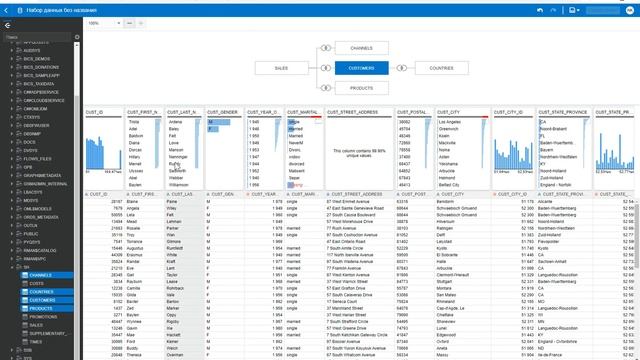Click the join icon linking to CHANNELS
The width and height of the screenshot is (640, 360).
pos(325,48)
